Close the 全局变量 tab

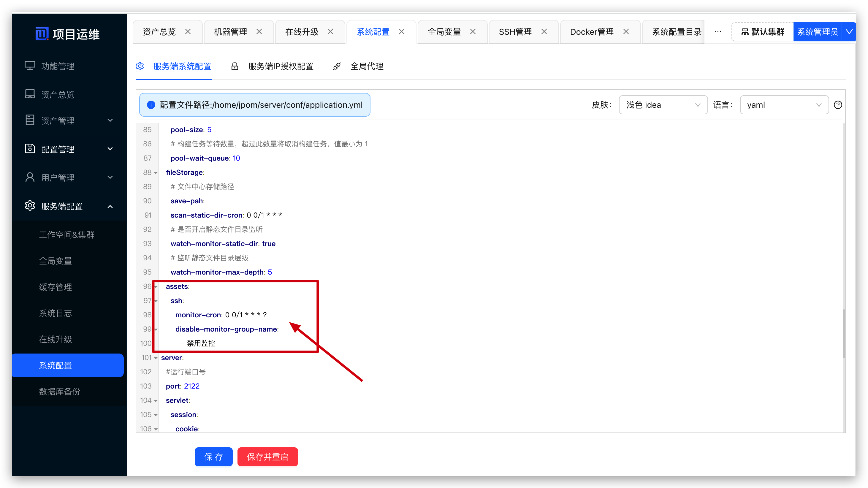(473, 31)
